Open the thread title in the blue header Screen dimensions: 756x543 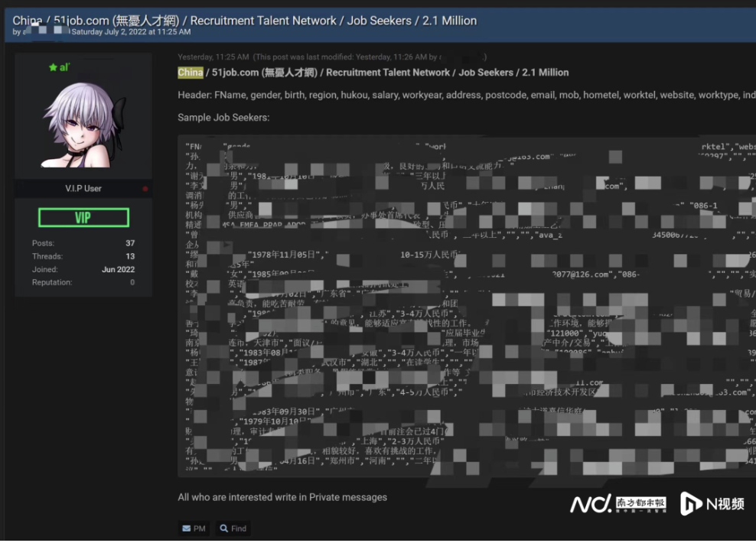click(244, 21)
